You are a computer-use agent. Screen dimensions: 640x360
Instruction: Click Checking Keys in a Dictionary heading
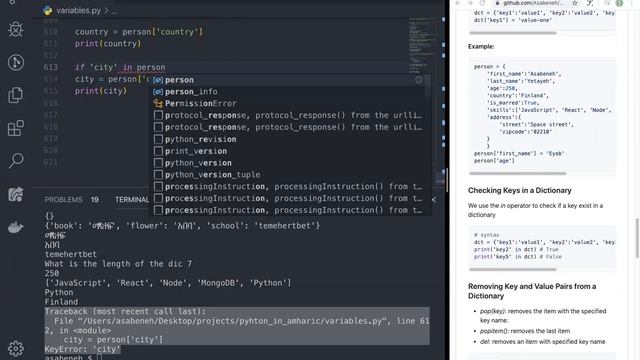(520, 191)
